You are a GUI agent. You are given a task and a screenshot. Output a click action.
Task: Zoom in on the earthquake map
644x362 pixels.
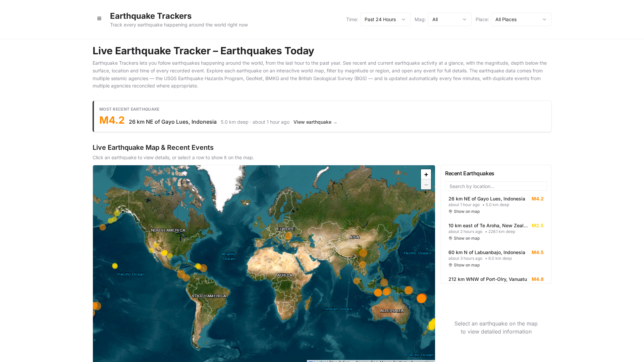pyautogui.click(x=426, y=174)
